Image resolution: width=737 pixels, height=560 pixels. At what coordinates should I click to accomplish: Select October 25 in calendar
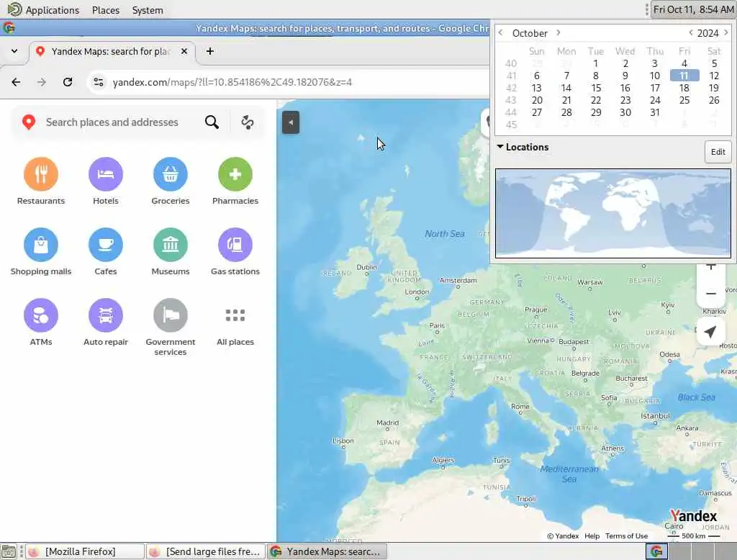pyautogui.click(x=684, y=100)
